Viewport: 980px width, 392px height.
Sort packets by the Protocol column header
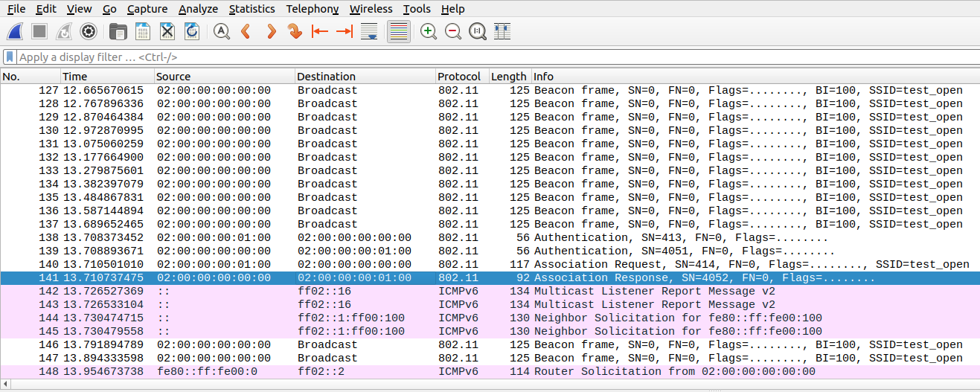[459, 77]
